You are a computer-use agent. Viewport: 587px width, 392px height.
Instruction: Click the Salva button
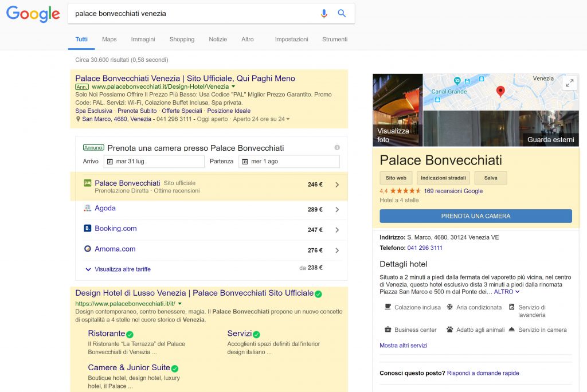[x=491, y=178]
